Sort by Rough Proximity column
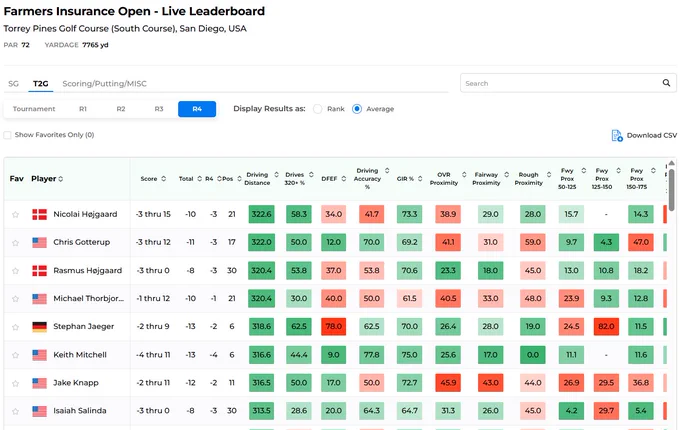 [x=549, y=175]
